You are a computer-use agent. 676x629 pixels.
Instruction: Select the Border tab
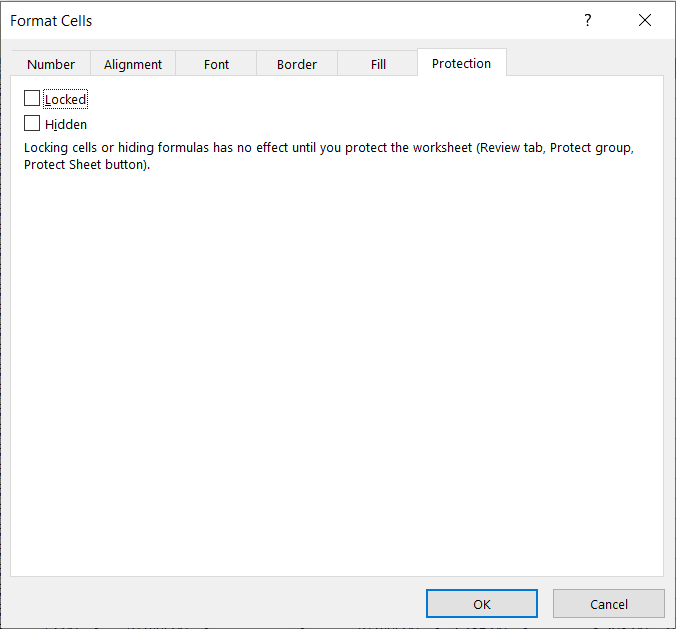click(x=297, y=64)
